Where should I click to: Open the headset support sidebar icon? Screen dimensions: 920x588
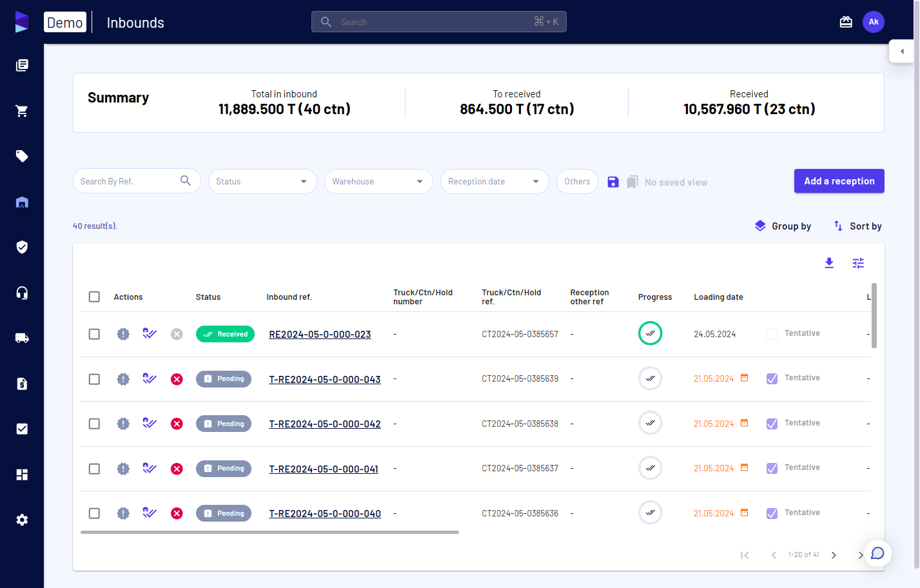coord(22,293)
